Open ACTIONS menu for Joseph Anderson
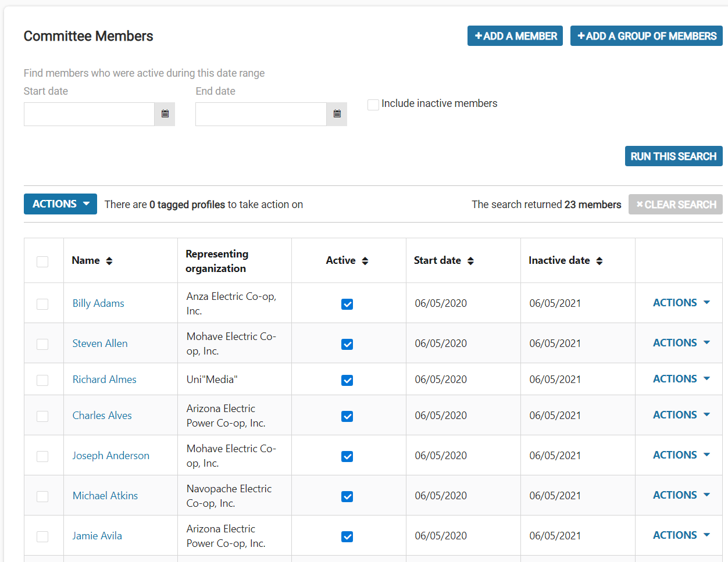Screen dimensions: 728x562 pos(681,455)
